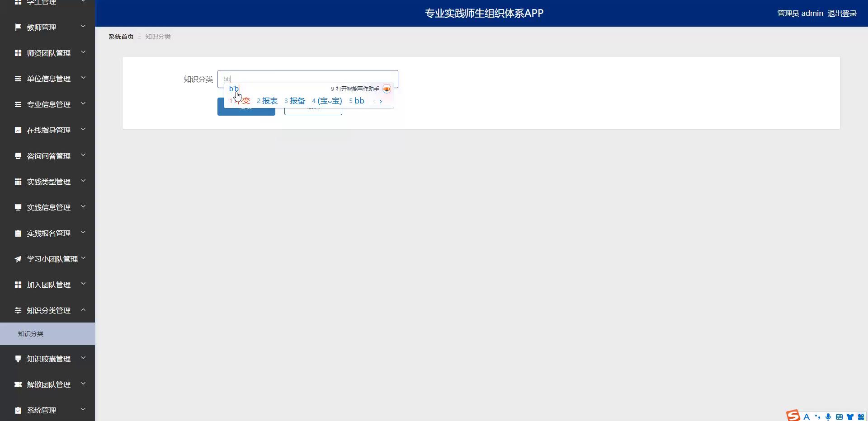
Task: Choose IME candidate 4 (宝宝)
Action: point(327,101)
